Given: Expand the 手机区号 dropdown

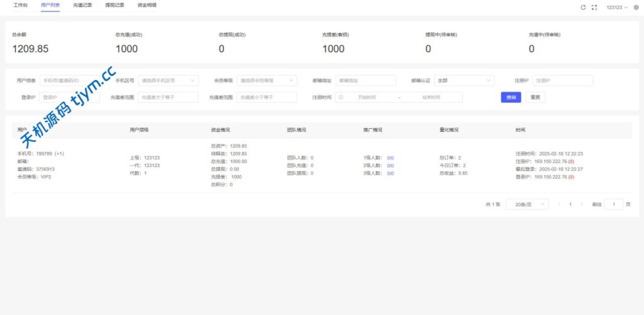Looking at the screenshot, I should [168, 80].
